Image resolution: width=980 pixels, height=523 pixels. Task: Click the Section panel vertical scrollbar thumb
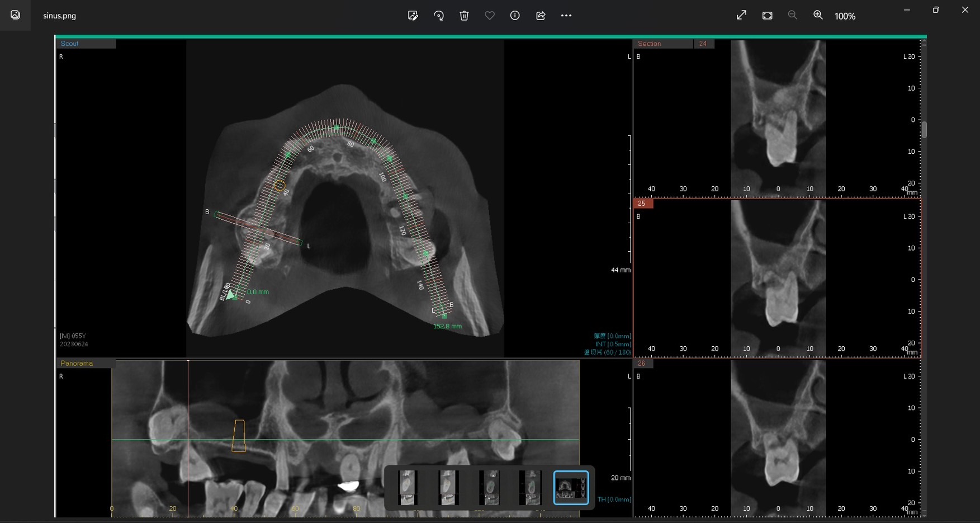pyautogui.click(x=924, y=130)
